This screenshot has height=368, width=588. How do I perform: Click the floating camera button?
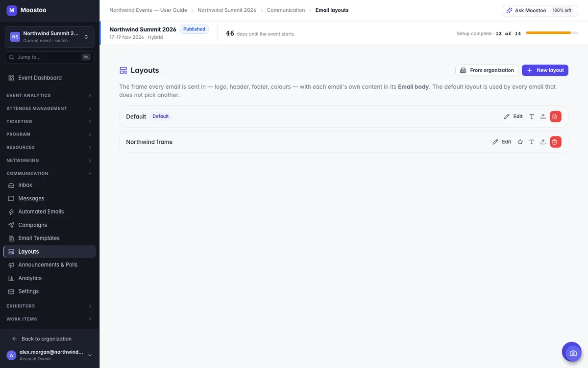572,352
